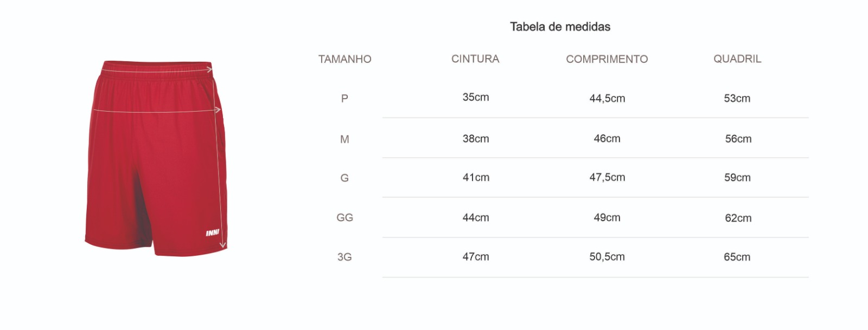Click size P in the table
Image resolution: width=868 pixels, height=330 pixels.
[x=344, y=99]
